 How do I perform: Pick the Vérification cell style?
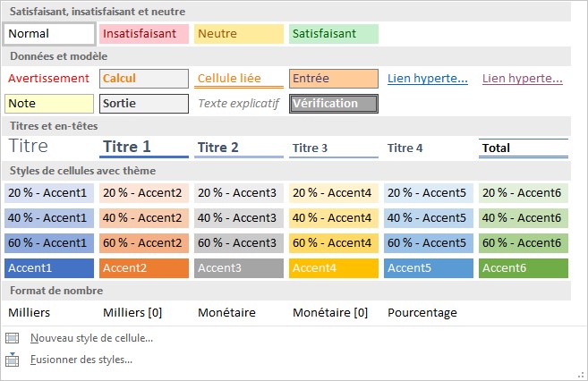[x=334, y=104]
